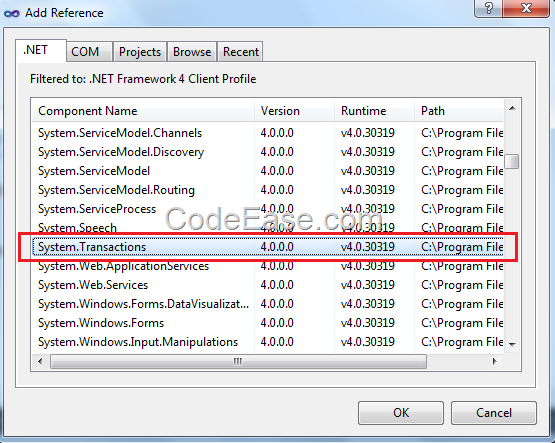Click the vertical scrollbar up arrow
The height and width of the screenshot is (443, 555).
point(512,108)
